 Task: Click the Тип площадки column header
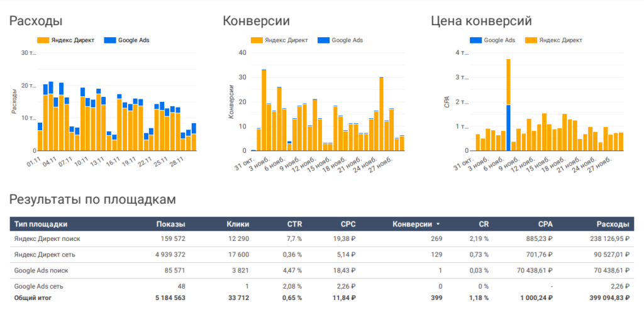click(41, 224)
